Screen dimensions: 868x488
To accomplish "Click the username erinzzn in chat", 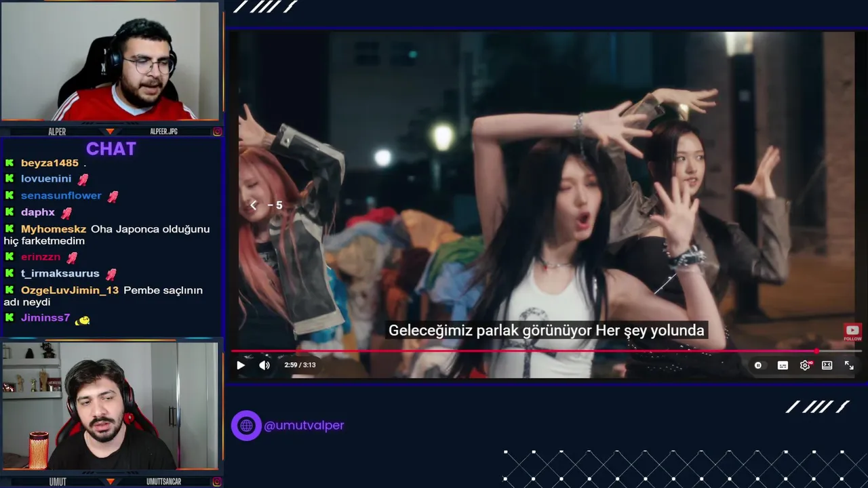I will pyautogui.click(x=41, y=257).
